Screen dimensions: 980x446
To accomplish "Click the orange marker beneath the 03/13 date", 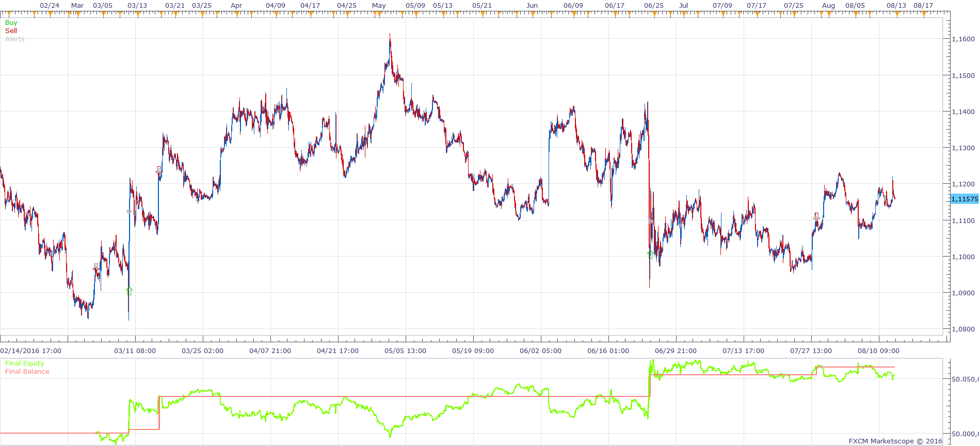I will pos(138,14).
